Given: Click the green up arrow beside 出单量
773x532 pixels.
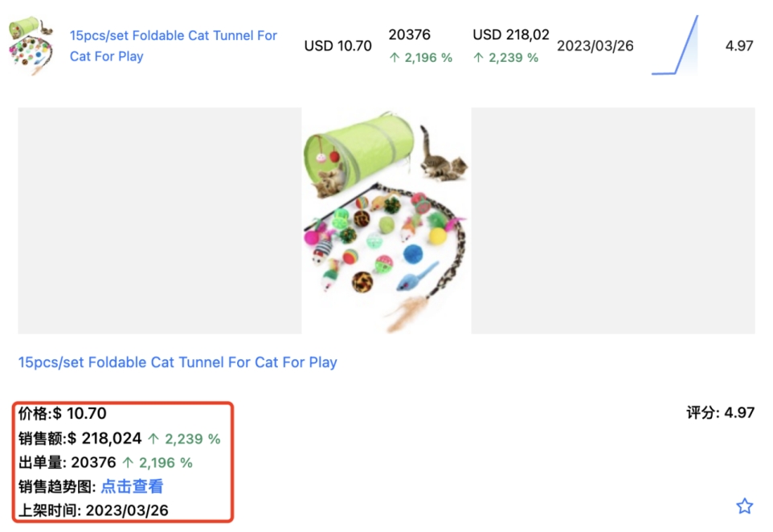Looking at the screenshot, I should 127,463.
